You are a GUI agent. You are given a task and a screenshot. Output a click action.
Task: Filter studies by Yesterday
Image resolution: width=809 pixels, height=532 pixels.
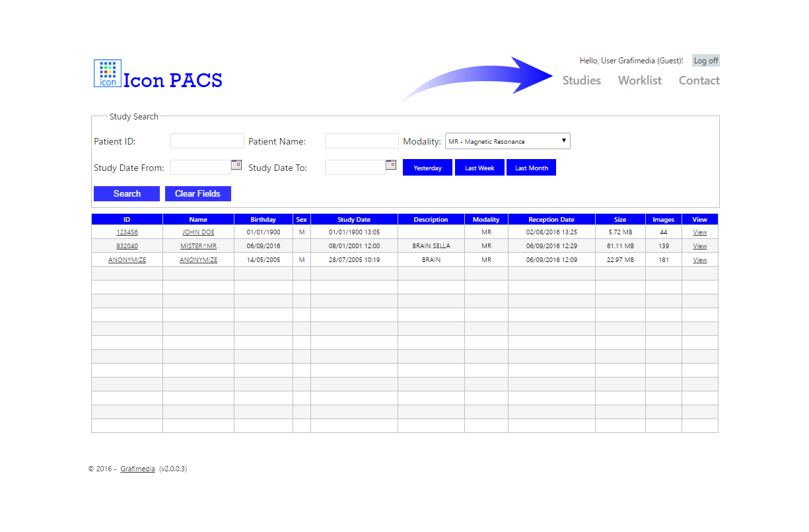[427, 168]
